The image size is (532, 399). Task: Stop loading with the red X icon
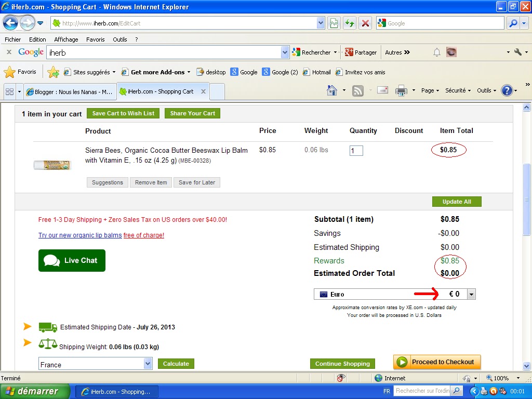point(365,23)
